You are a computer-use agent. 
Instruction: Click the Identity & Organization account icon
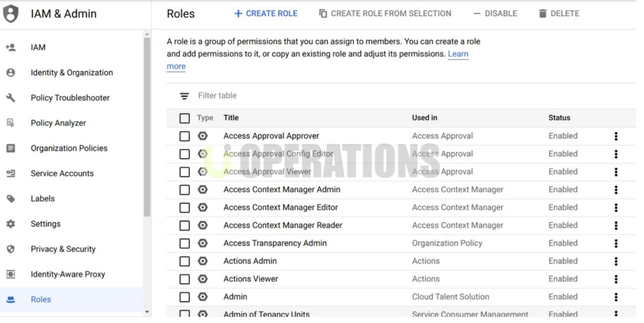(x=11, y=73)
